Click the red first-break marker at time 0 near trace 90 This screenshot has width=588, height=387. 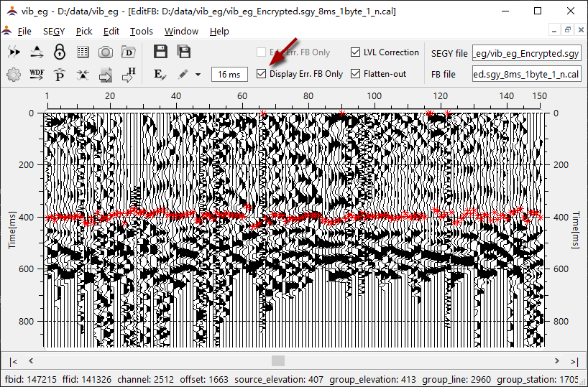(x=341, y=113)
